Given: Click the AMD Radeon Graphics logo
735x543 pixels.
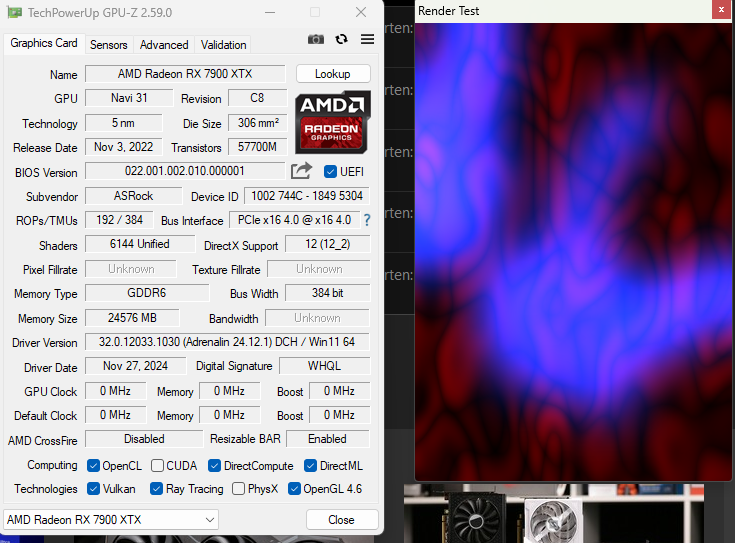Looking at the screenshot, I should tap(333, 122).
